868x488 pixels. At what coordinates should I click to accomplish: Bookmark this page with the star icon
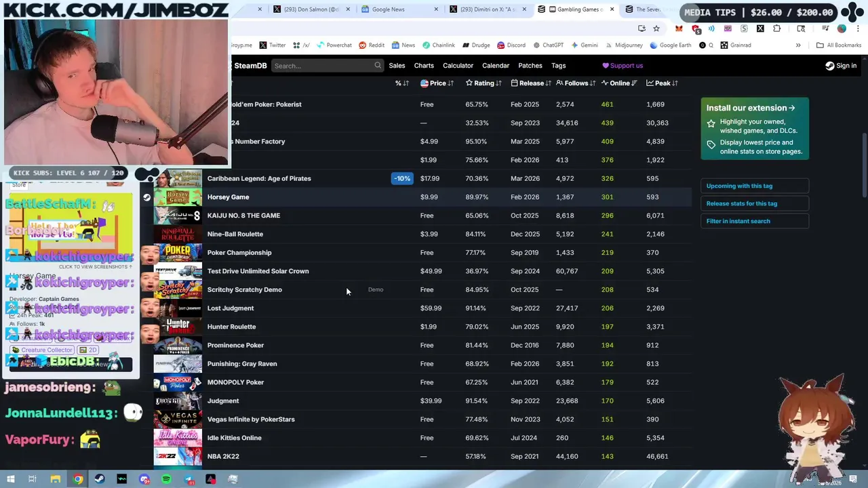coord(656,28)
